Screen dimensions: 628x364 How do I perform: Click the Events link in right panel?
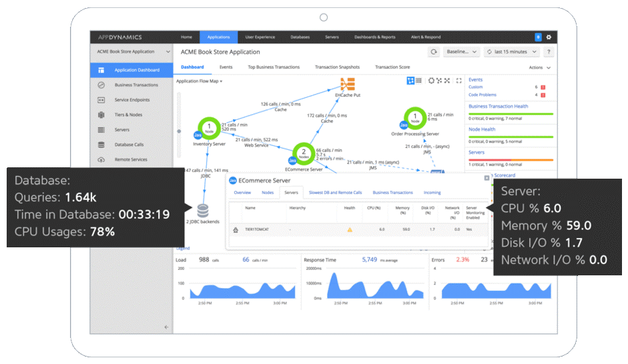[475, 79]
